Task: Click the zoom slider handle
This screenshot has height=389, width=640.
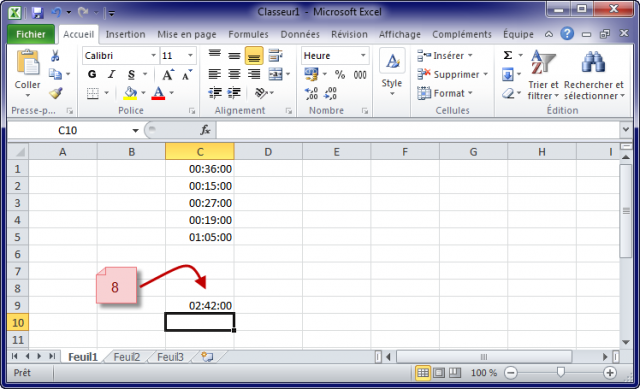Action: coord(561,372)
